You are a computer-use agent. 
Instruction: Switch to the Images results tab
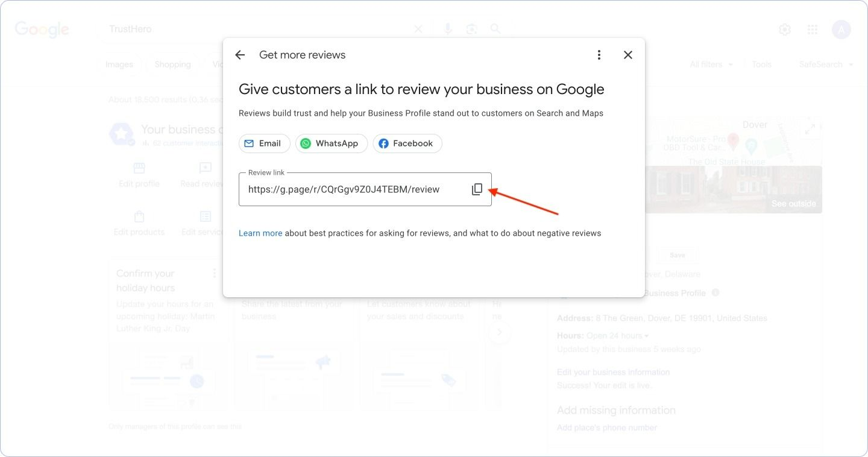[119, 65]
